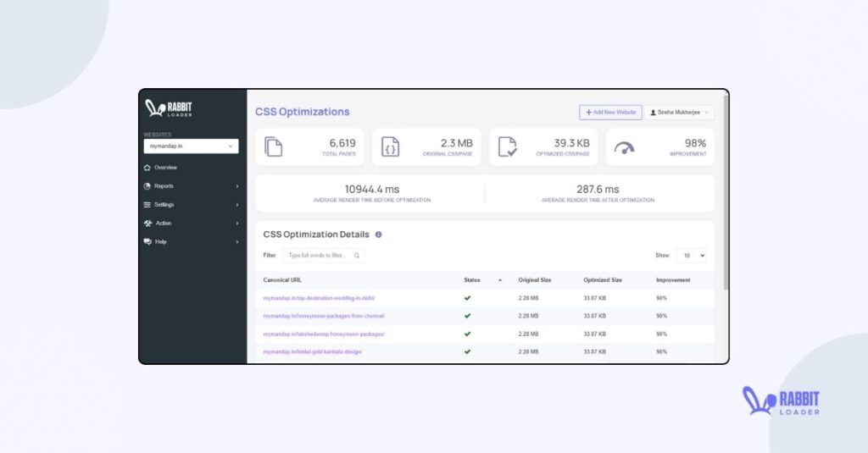
Task: Click the CSS Optimizations page heading
Action: 303,112
